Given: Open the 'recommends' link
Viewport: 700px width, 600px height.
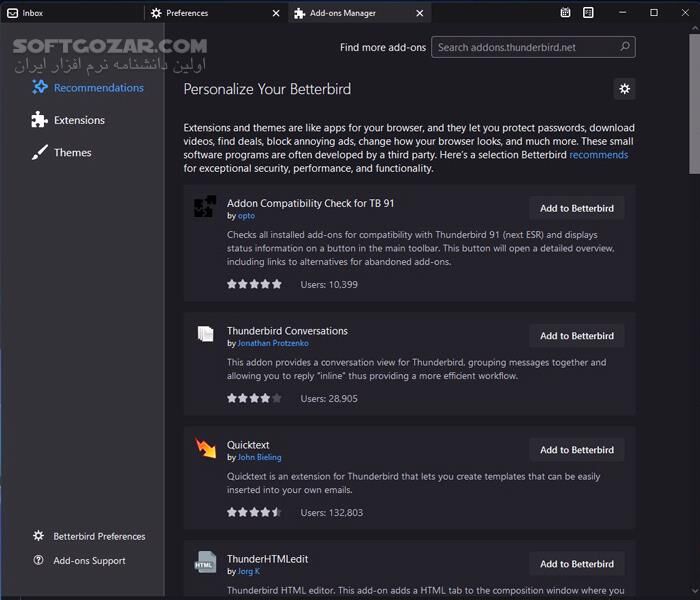Looking at the screenshot, I should [598, 155].
